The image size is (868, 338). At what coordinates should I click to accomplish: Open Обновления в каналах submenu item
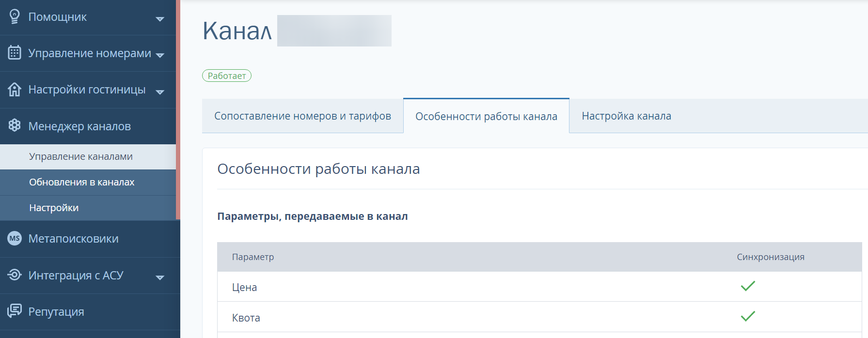click(88, 182)
